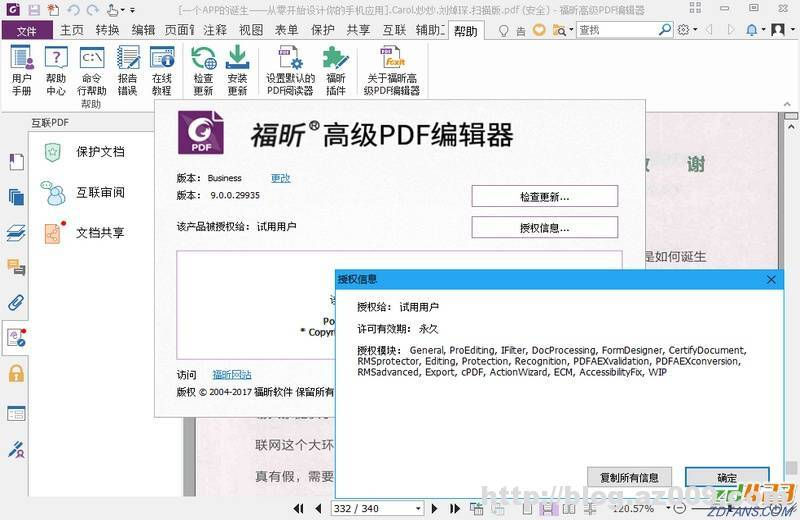This screenshot has height=520, width=800.
Task: Click the orange heart icon in ribbon bar
Action: pos(539,30)
